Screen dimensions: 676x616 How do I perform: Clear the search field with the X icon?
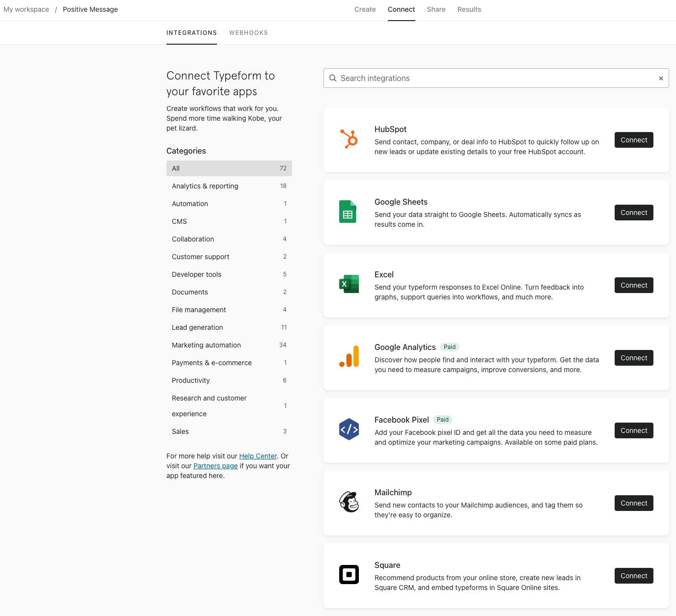661,79
